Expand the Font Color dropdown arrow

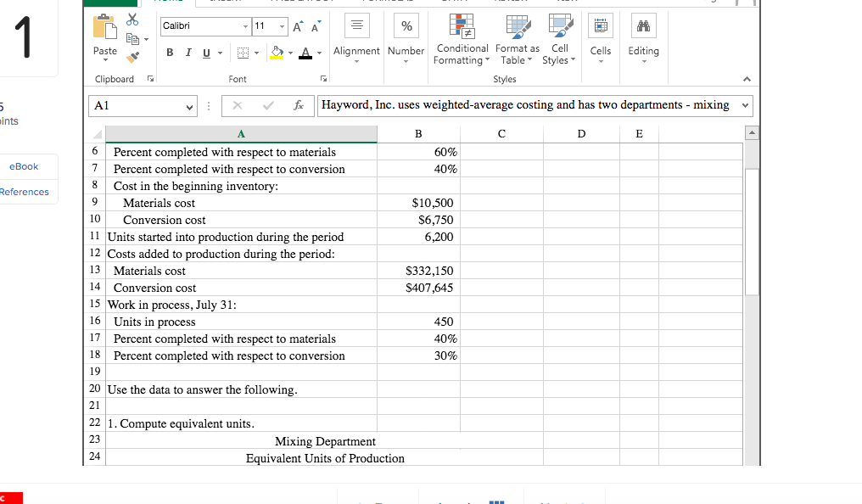[319, 53]
